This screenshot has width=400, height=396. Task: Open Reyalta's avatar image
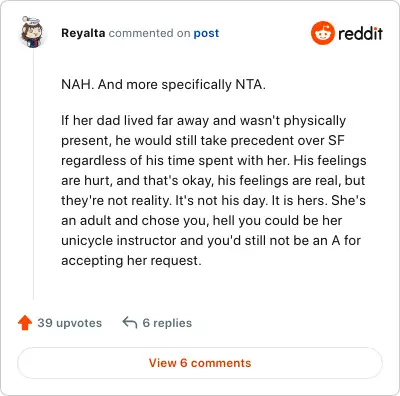click(32, 32)
